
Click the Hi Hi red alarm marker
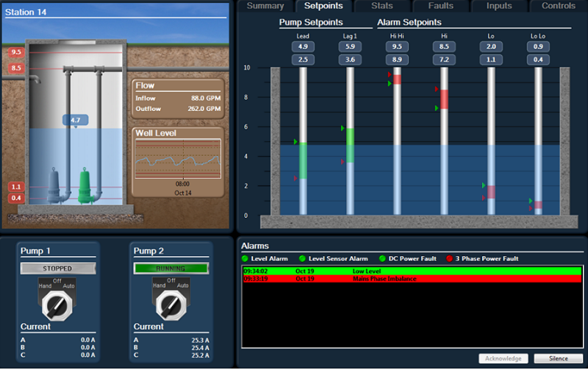(390, 75)
